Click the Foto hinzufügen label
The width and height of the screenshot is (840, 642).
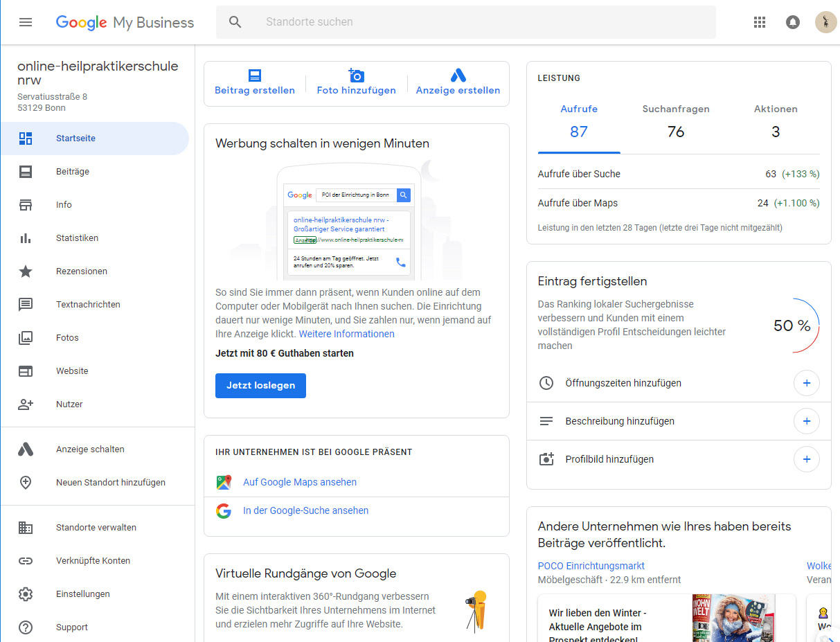pyautogui.click(x=357, y=90)
